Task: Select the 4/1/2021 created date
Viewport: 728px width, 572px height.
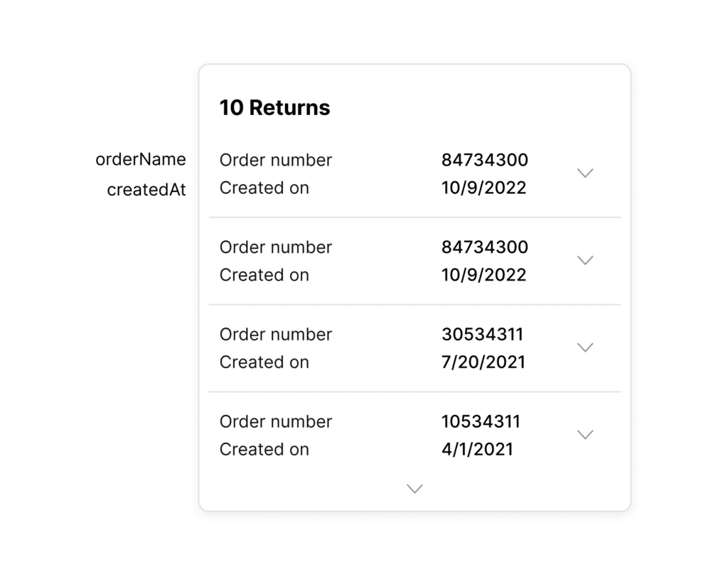Action: tap(477, 450)
